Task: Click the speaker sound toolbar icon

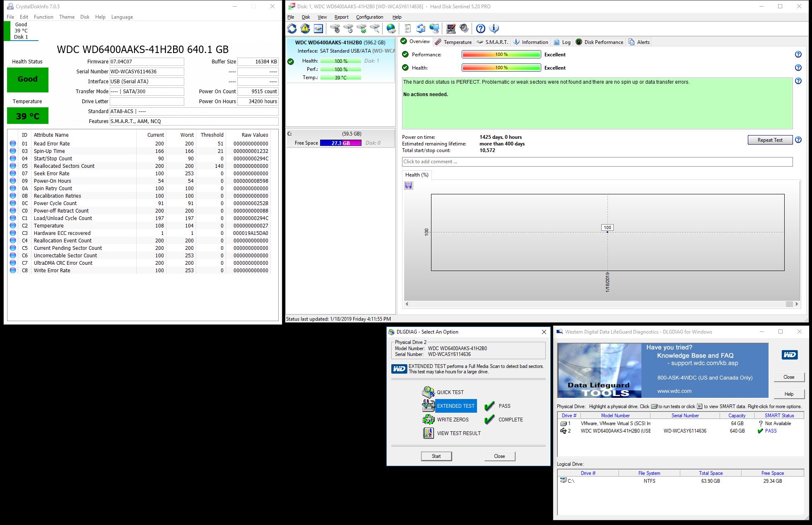Action: pyautogui.click(x=464, y=29)
